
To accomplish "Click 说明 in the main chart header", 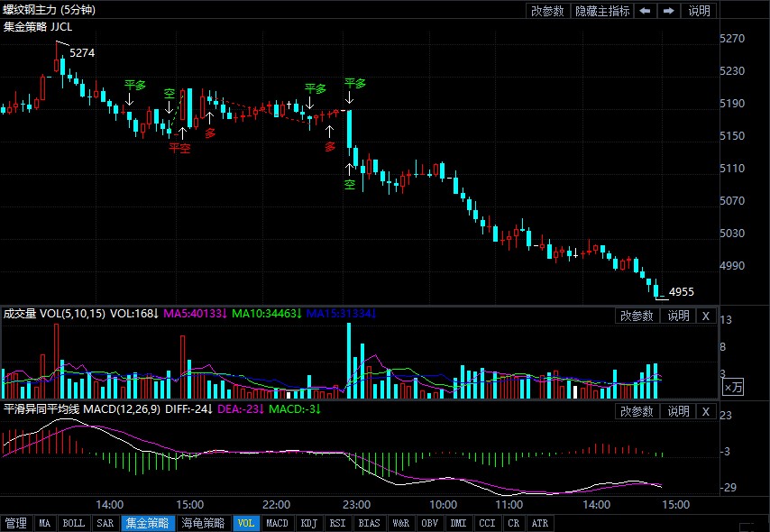I will click(x=699, y=11).
